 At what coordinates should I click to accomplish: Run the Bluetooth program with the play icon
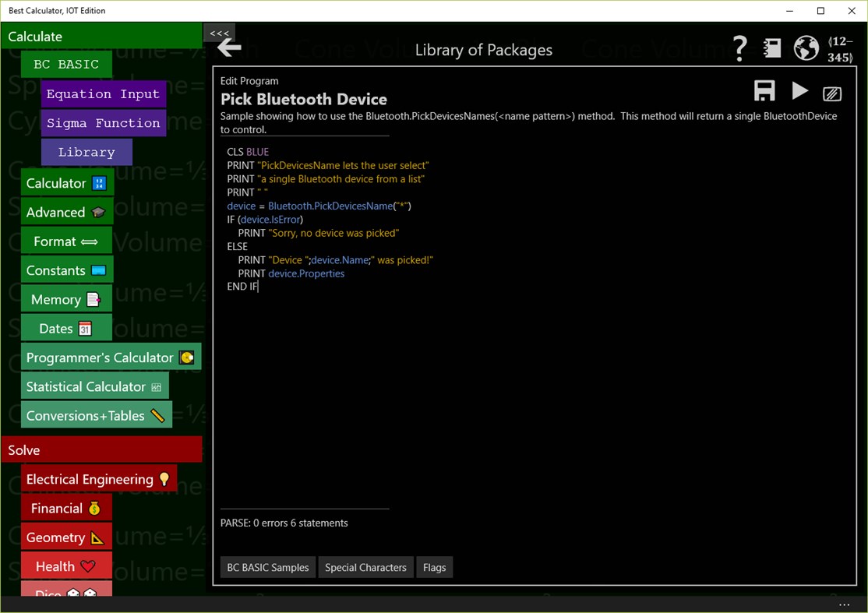click(799, 91)
